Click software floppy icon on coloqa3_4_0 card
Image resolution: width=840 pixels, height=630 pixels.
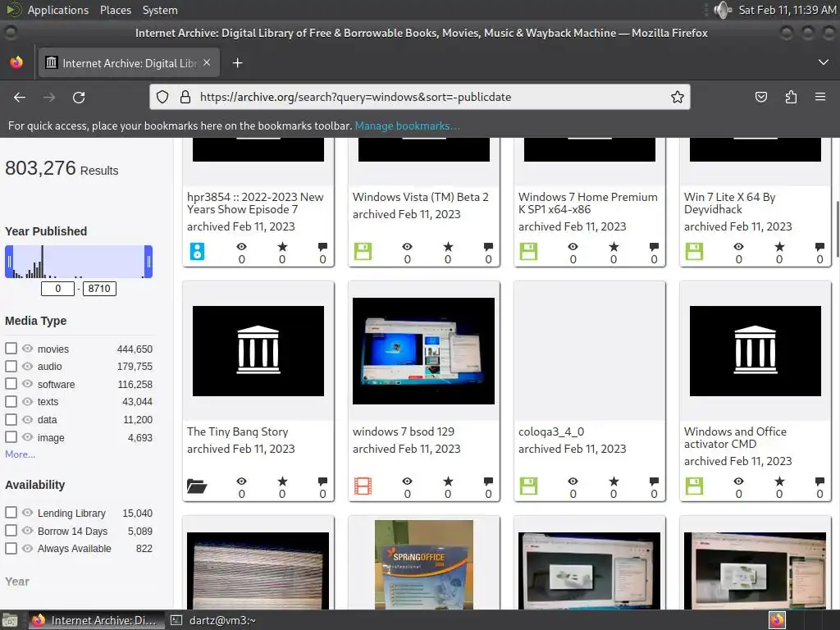(x=528, y=486)
